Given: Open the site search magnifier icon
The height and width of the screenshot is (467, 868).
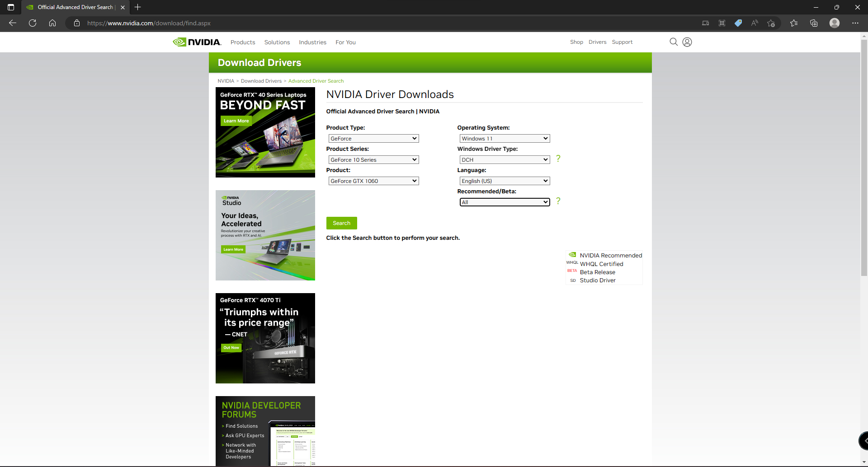Looking at the screenshot, I should pyautogui.click(x=674, y=42).
